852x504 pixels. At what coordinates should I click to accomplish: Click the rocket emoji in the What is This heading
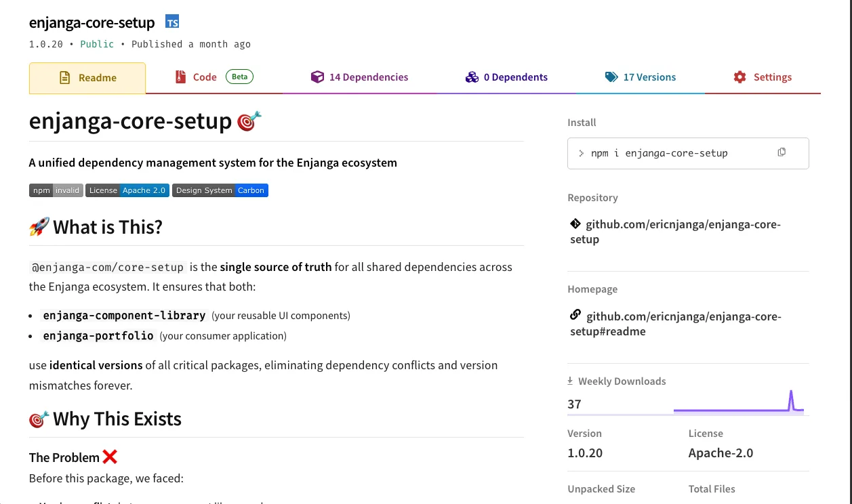click(x=39, y=226)
